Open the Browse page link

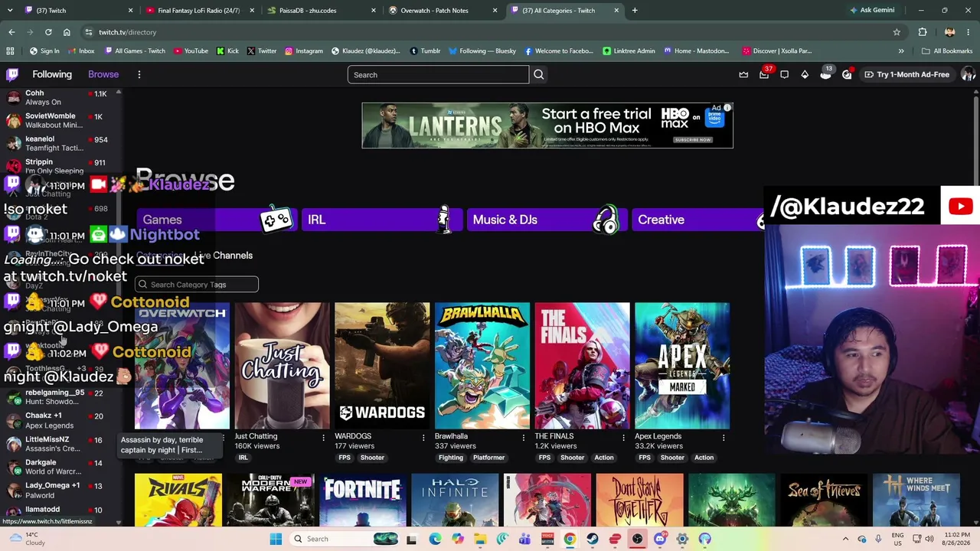[103, 74]
